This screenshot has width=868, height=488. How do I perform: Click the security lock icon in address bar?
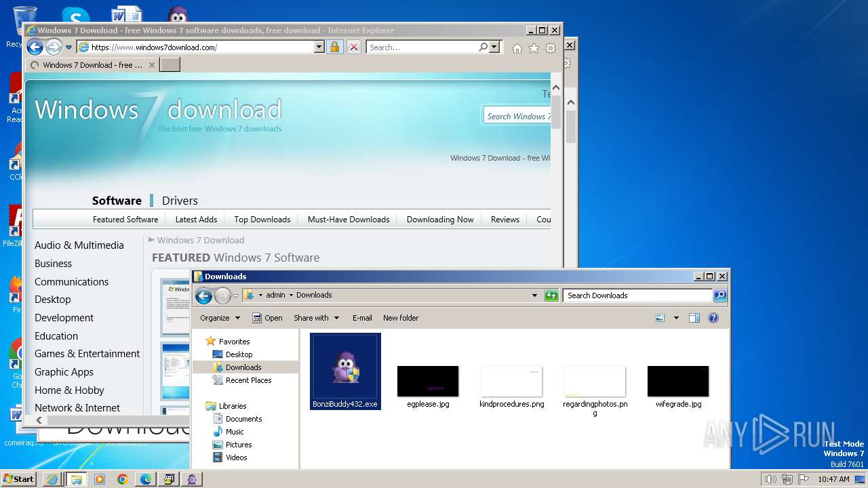[x=334, y=47]
